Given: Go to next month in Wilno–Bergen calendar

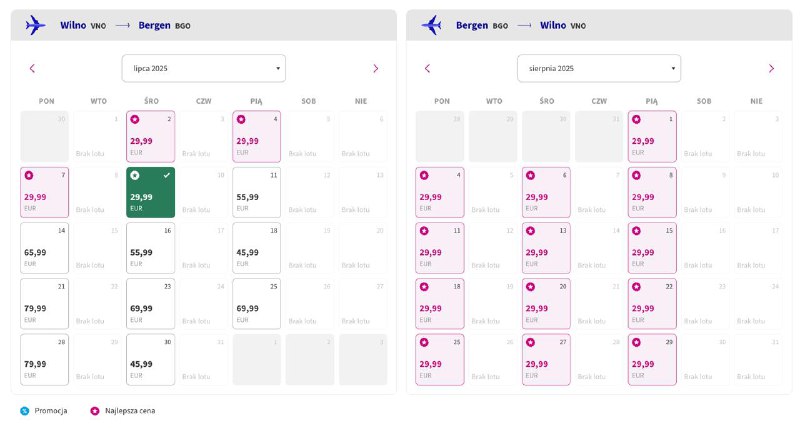Looking at the screenshot, I should (376, 68).
